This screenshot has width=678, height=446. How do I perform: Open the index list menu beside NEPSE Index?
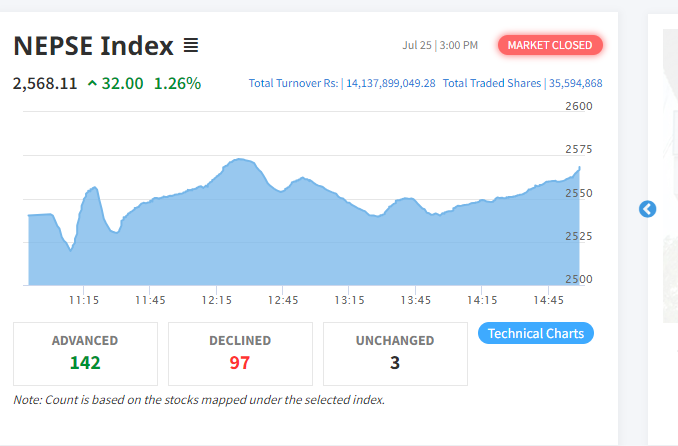191,46
